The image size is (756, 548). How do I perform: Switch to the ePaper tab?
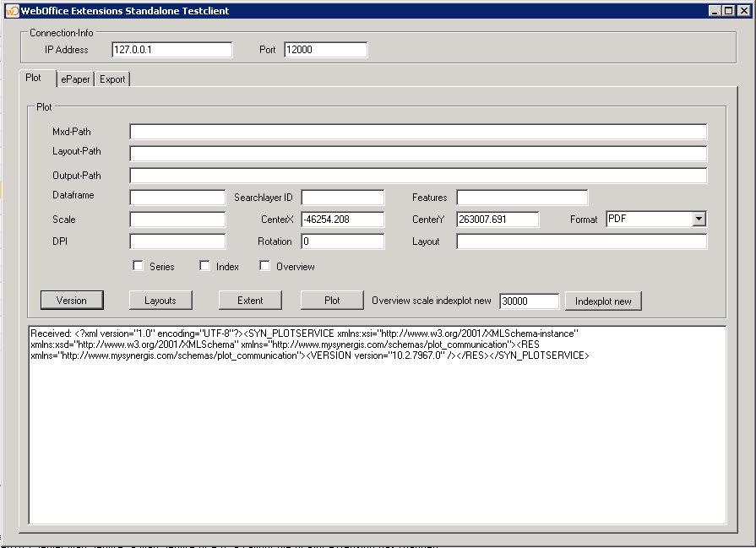[75, 79]
